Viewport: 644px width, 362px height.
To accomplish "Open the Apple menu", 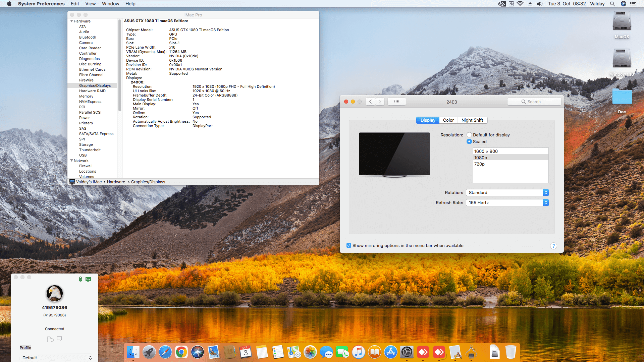I will 9,4.
